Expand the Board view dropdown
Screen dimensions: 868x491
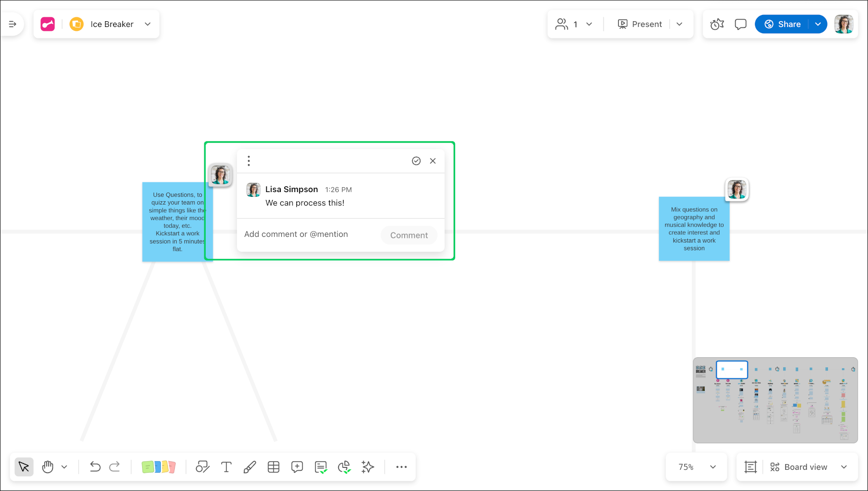point(843,467)
